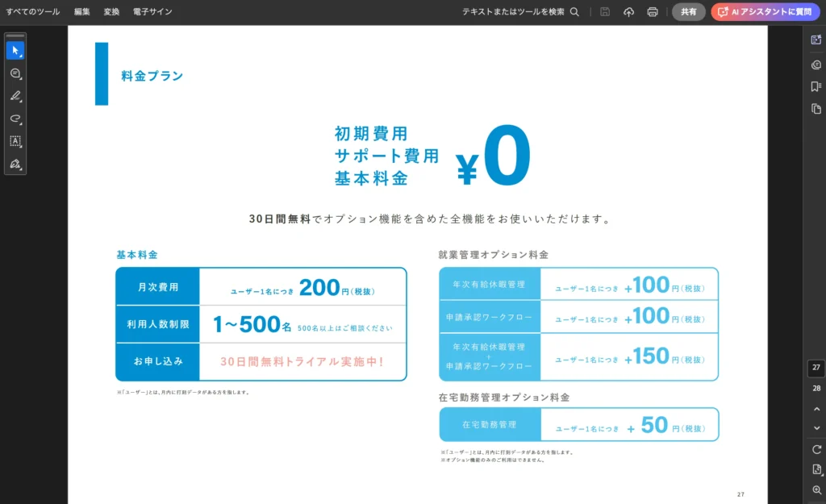Viewport: 826px width, 504px height.
Task: Click the print icon
Action: (653, 12)
